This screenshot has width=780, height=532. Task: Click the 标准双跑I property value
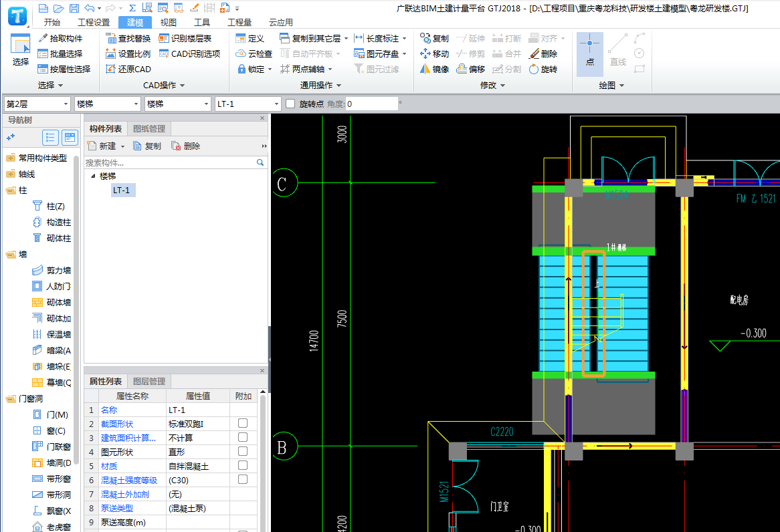click(198, 424)
